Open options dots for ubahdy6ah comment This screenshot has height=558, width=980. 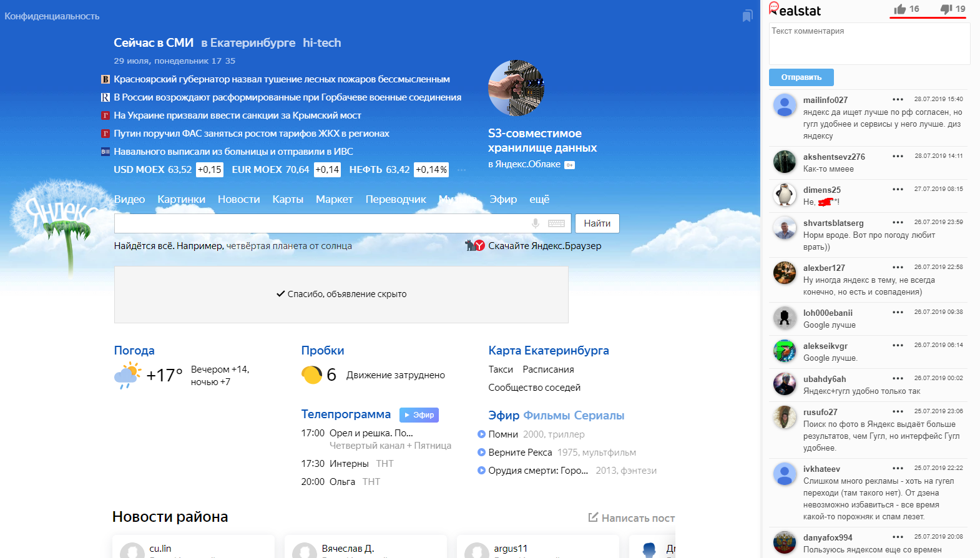click(x=898, y=378)
